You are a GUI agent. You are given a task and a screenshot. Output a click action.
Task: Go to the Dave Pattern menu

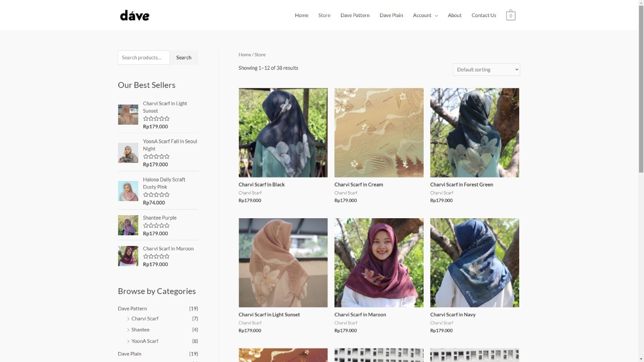pyautogui.click(x=355, y=16)
